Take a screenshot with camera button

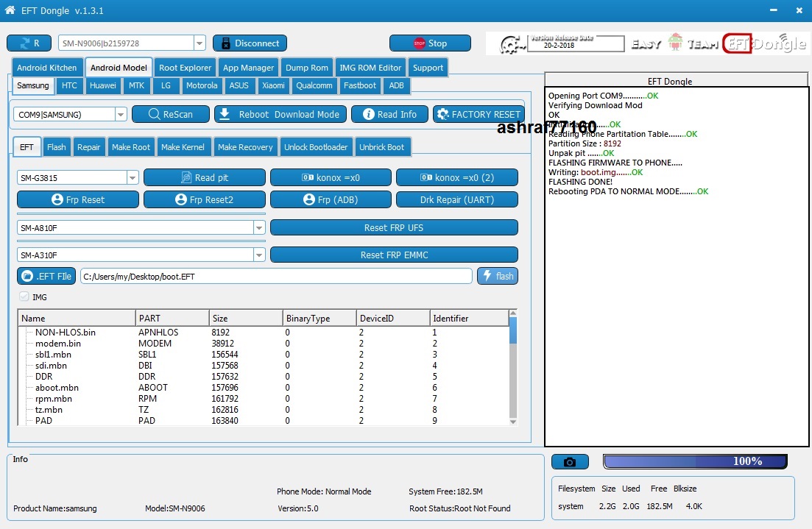570,462
